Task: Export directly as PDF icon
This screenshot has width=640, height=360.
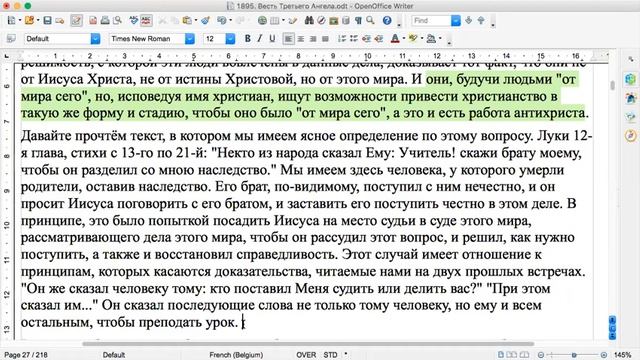Action: (93, 20)
